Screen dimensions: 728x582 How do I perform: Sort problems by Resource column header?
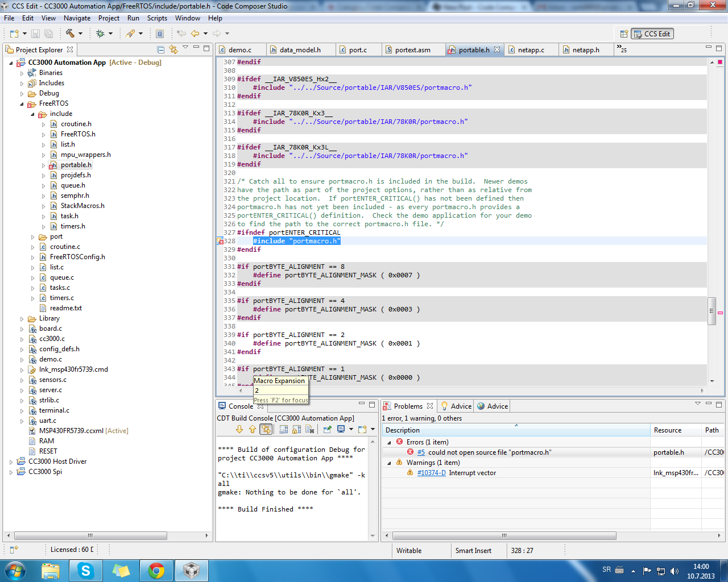click(x=676, y=430)
